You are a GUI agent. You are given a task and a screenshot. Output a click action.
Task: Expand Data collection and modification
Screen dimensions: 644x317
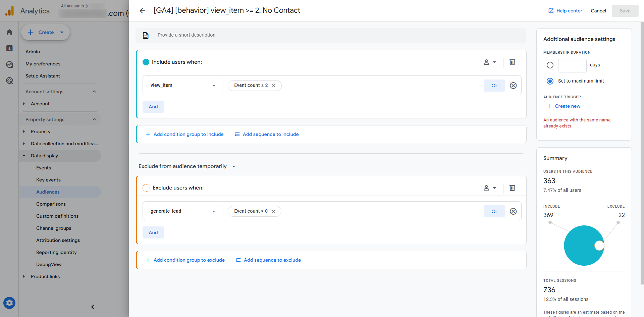[24, 144]
